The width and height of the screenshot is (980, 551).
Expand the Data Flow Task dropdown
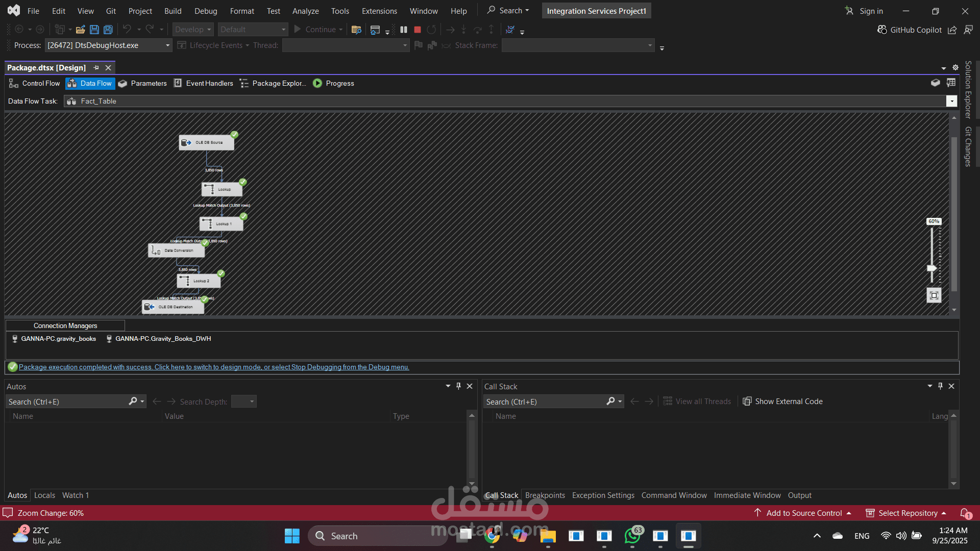coord(951,101)
